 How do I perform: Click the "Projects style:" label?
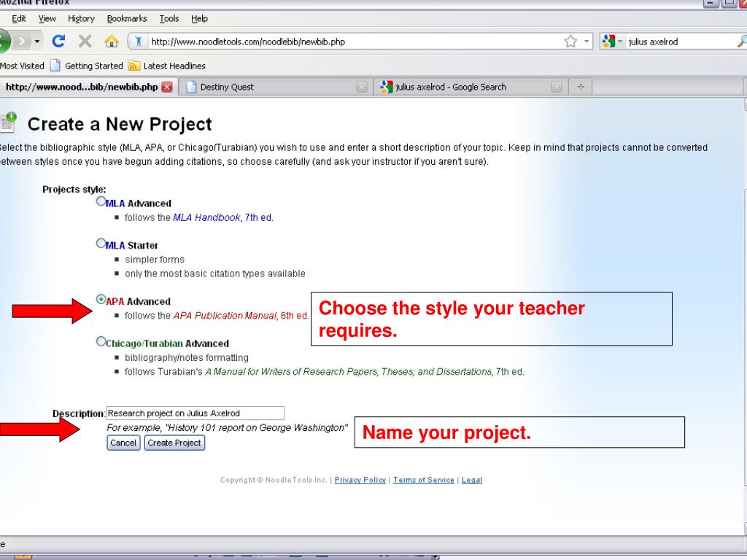click(x=74, y=189)
